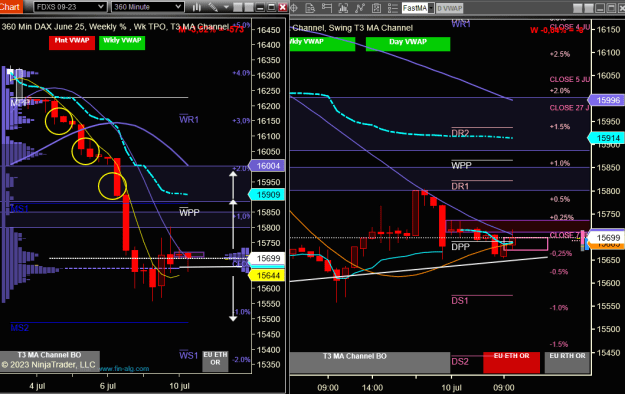Click the WR1 label in left chart
Screen dimensions: 625x394
189,119
